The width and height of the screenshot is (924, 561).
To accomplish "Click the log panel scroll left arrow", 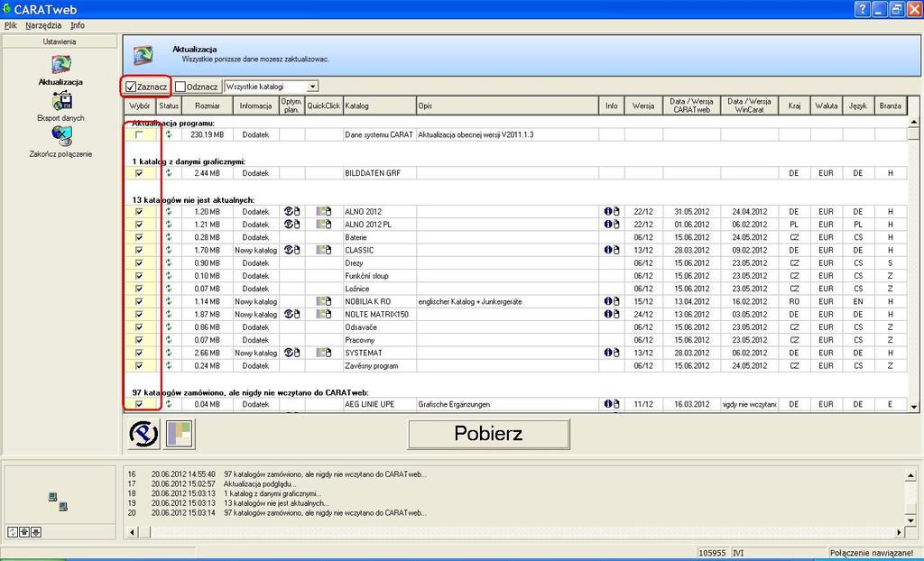I will pos(132,532).
